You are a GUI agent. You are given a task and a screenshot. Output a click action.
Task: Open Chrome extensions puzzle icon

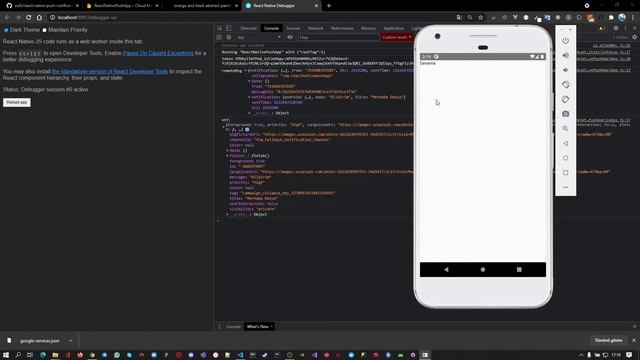(611, 17)
